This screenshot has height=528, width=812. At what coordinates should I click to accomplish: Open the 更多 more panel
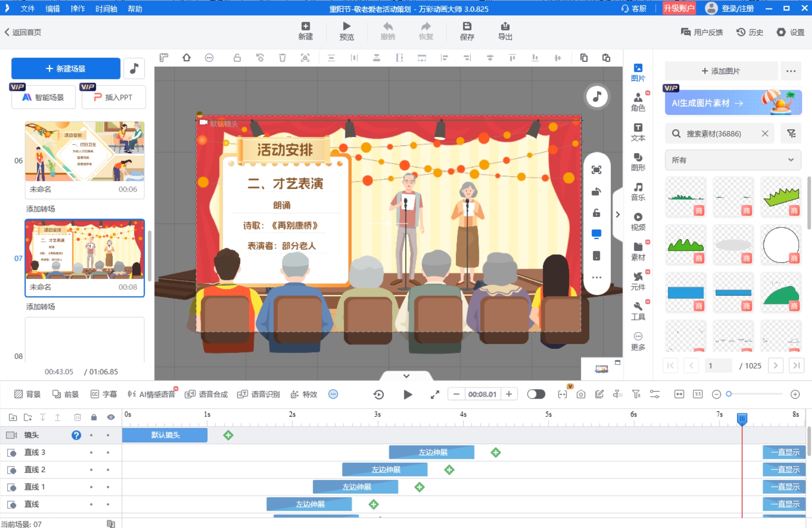click(638, 341)
